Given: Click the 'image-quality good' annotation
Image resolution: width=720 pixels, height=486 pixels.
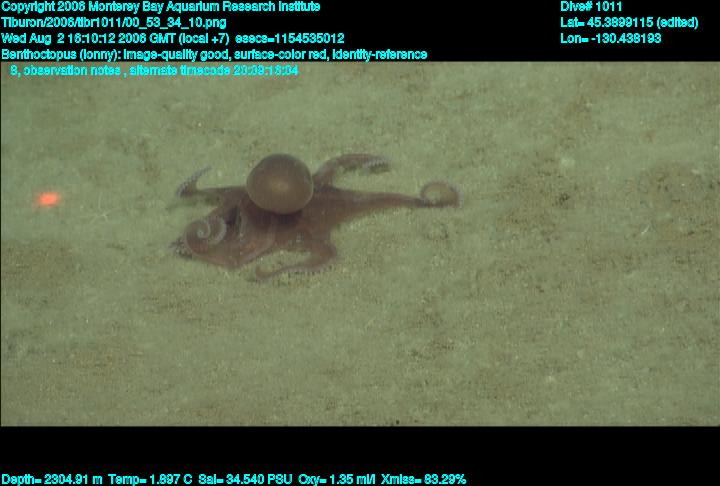Looking at the screenshot, I should click(x=176, y=55).
